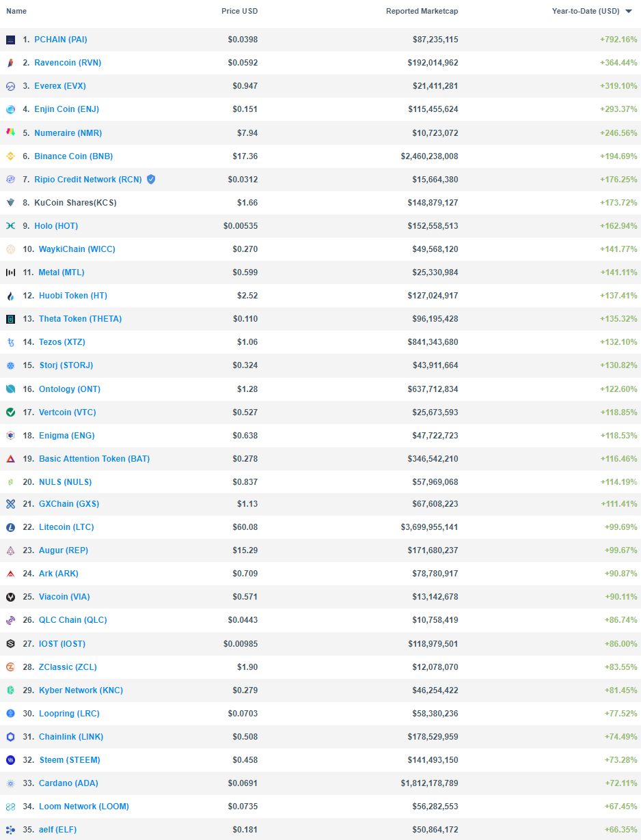The image size is (641, 840).
Task: Open the NULS (NULS) link
Action: coord(65,482)
